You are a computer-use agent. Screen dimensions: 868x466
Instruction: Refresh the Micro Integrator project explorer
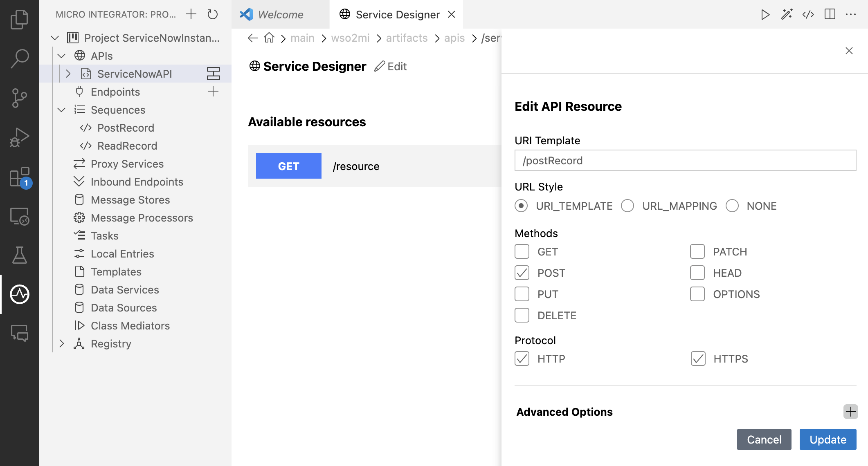tap(213, 14)
